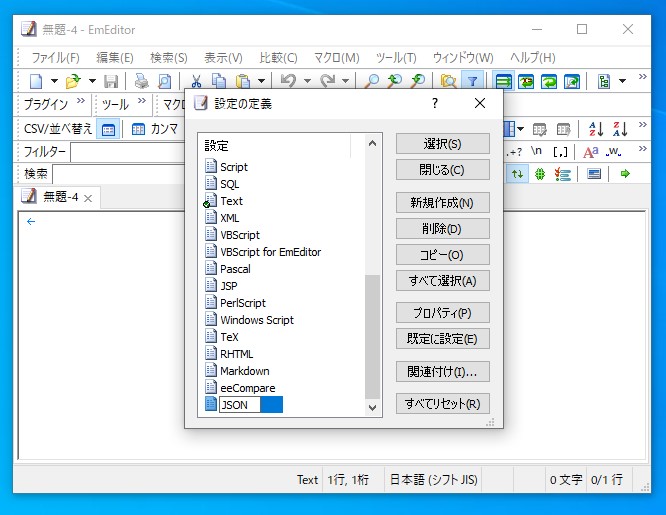Click the コピー(O) button
Viewport: 666px width, 515px height.
443,255
